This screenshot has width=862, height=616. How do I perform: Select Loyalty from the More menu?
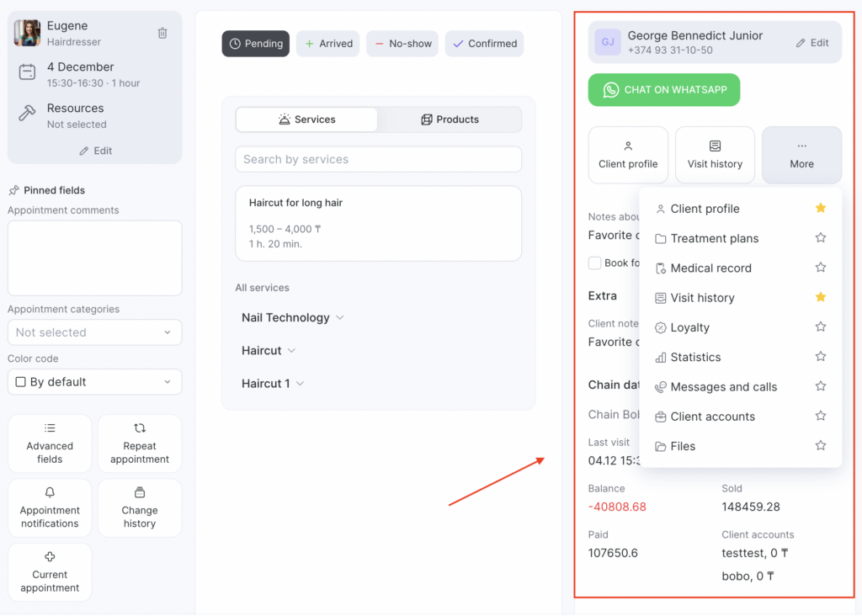point(690,327)
